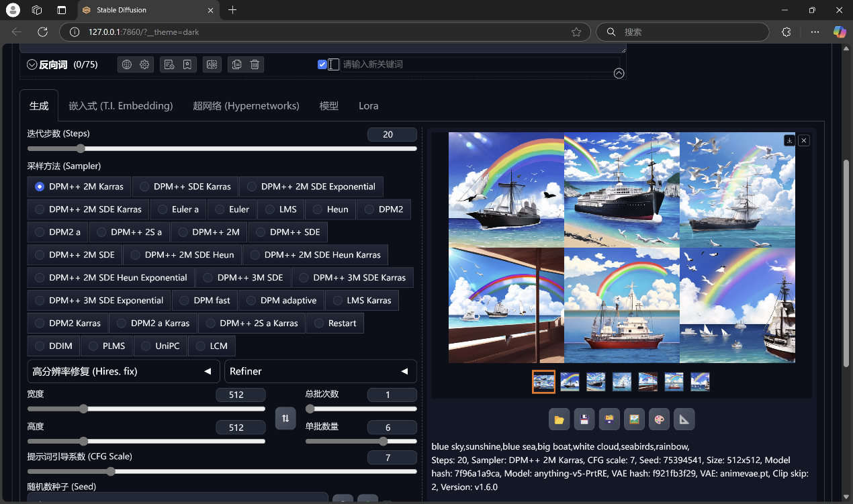Screen dimensions: 853x504
Task: Send image to img2img with picture icon
Action: pyautogui.click(x=633, y=419)
